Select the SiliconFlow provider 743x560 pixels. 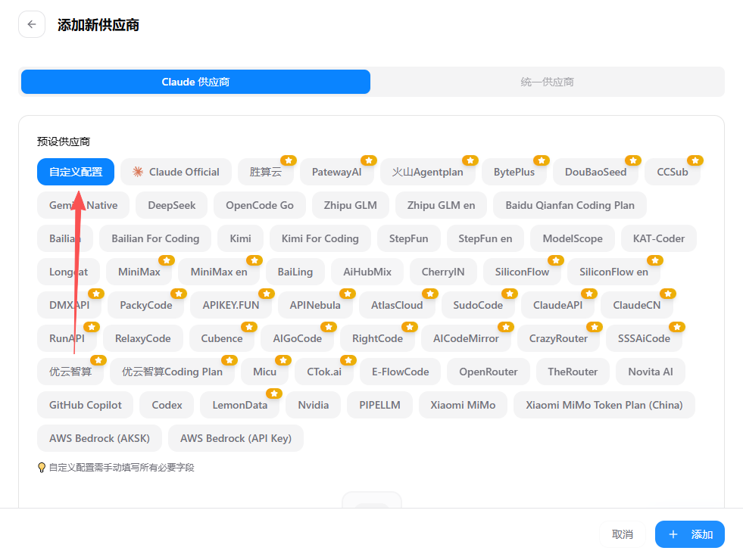point(522,272)
